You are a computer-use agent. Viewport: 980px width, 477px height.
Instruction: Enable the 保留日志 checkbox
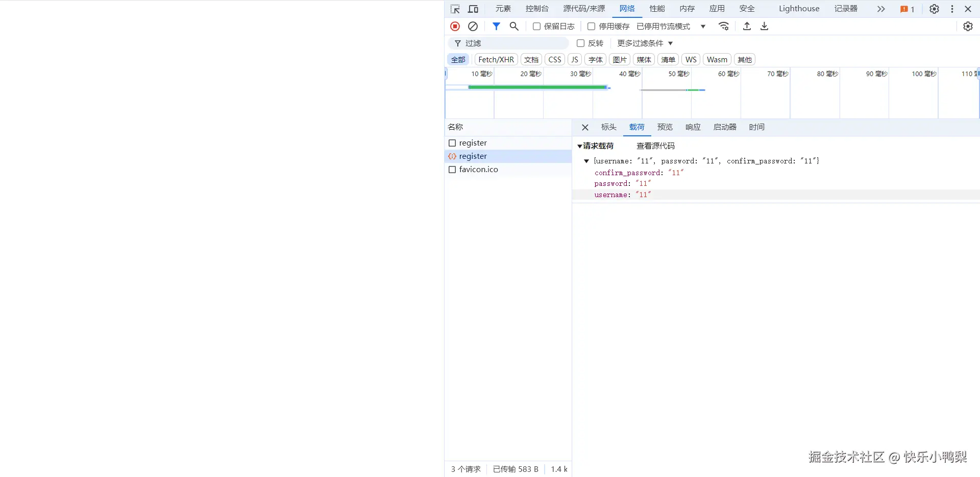536,26
